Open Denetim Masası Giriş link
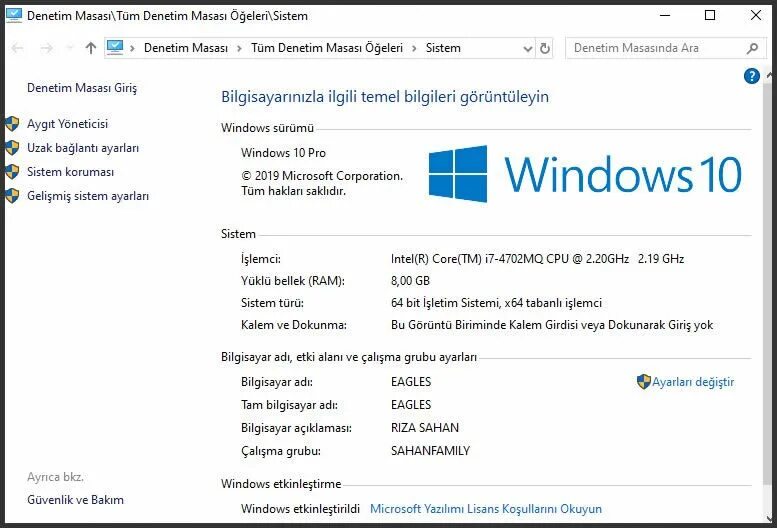Viewport: 777px width, 528px height. 82,88
